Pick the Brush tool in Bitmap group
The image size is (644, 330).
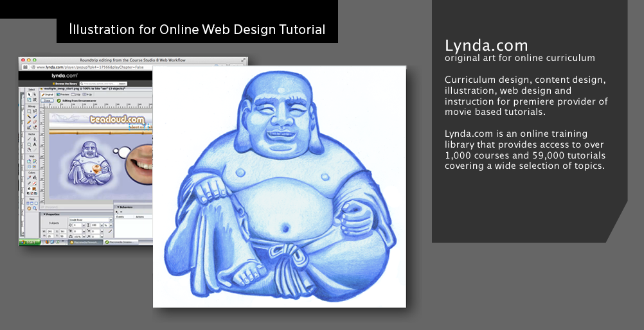tap(35, 116)
